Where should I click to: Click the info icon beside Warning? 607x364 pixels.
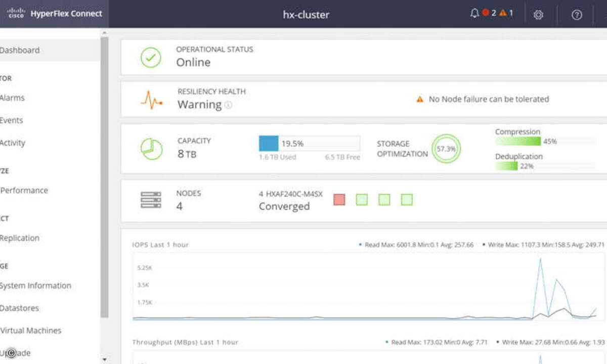(228, 105)
